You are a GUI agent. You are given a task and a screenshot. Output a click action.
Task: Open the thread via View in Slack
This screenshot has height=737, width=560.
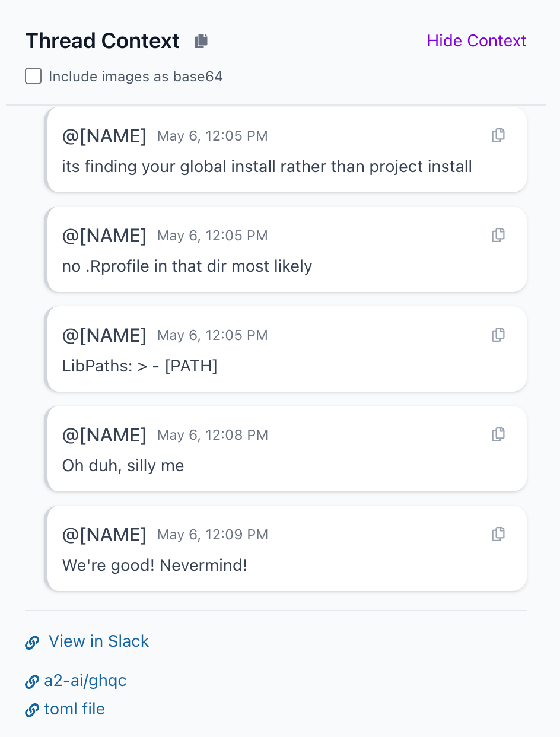pyautogui.click(x=98, y=641)
